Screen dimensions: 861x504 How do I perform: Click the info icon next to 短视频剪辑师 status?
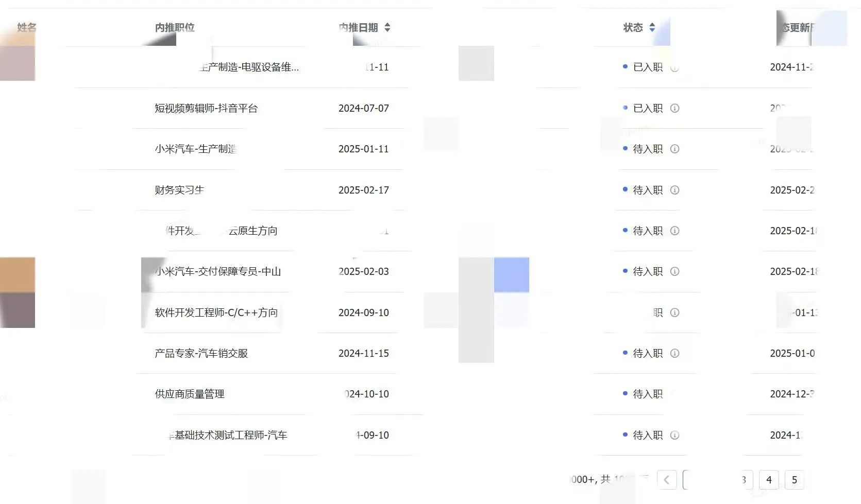click(x=675, y=109)
